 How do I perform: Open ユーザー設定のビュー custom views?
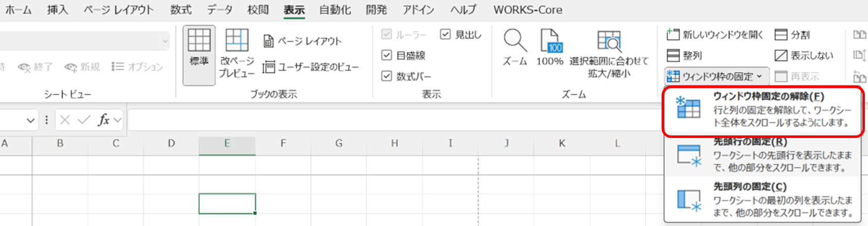coord(310,67)
